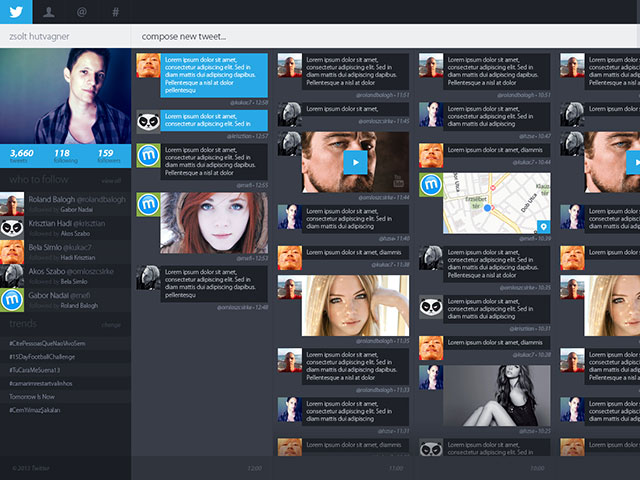Image resolution: width=640 pixels, height=480 pixels.
Task: Click Krisztian Hadi's panda avatar in who to follow
Action: [12, 228]
